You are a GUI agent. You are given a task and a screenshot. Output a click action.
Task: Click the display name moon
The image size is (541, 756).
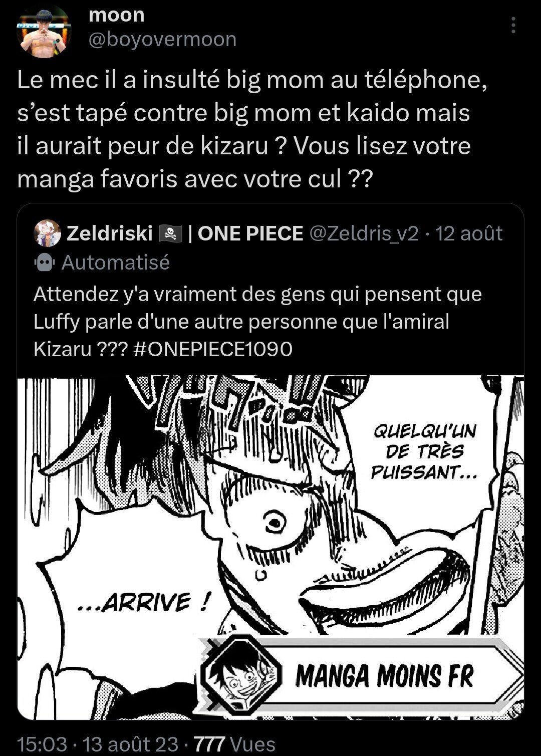[x=116, y=15]
